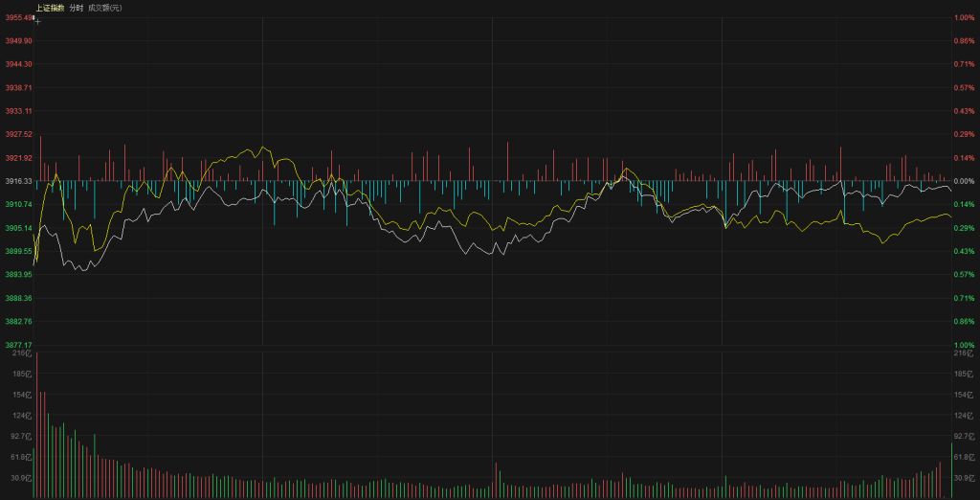
Task: Click the 上证指数 index name label
Action: pos(50,8)
